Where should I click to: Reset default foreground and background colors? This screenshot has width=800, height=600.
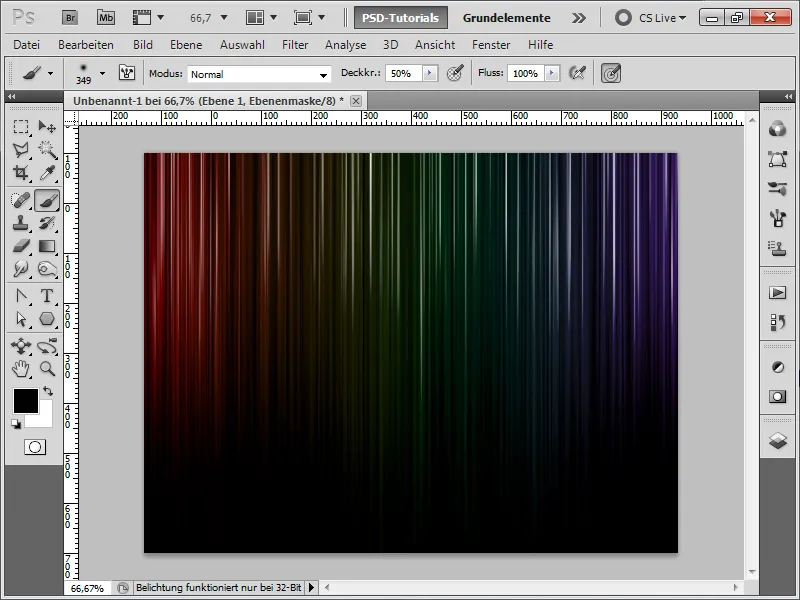[16, 424]
